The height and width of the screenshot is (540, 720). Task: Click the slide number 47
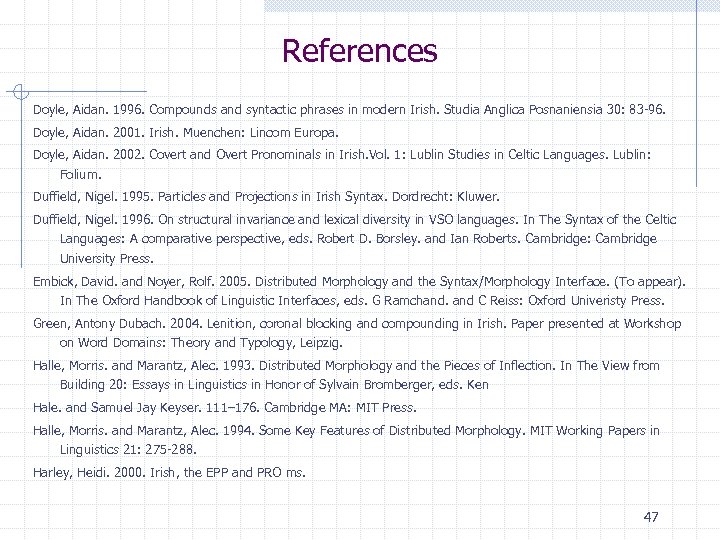coord(651,518)
